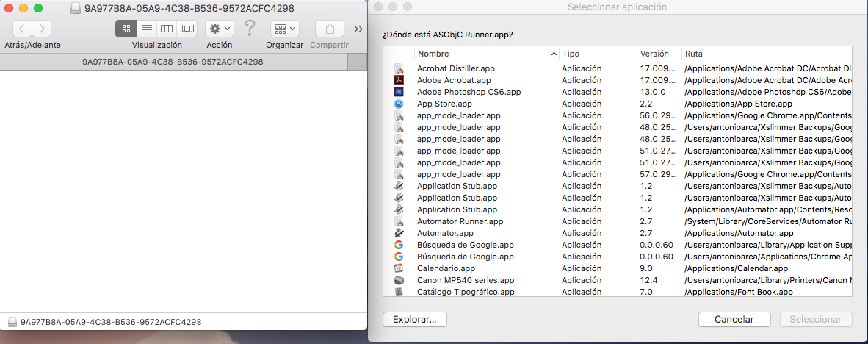Sort list by Tipo column
The width and height of the screenshot is (868, 344).
598,54
